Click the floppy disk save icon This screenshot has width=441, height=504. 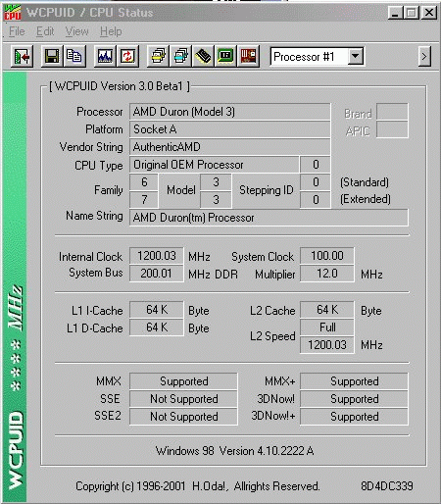[52, 57]
